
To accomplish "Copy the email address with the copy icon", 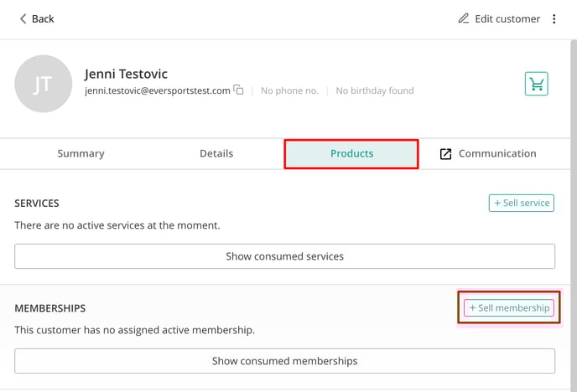I will click(x=238, y=90).
